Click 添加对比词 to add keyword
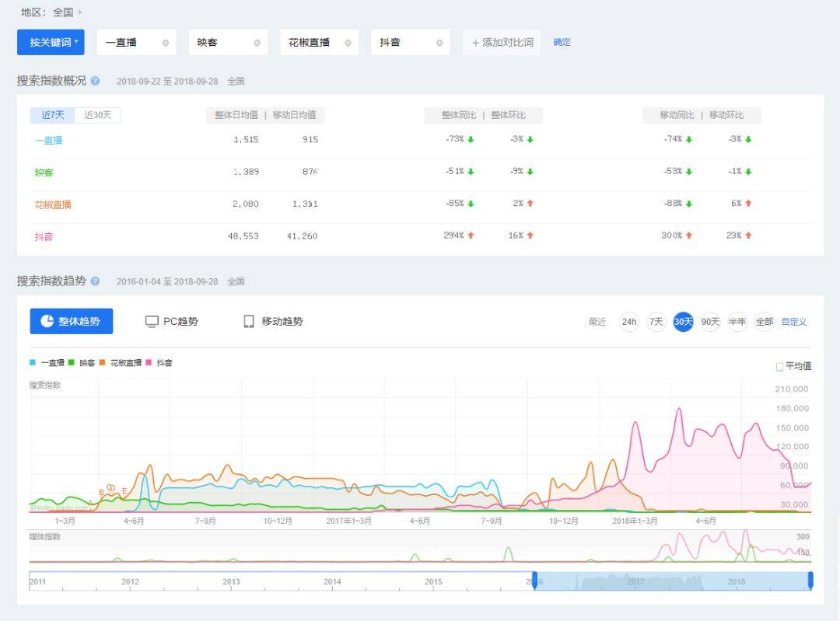 [x=502, y=42]
